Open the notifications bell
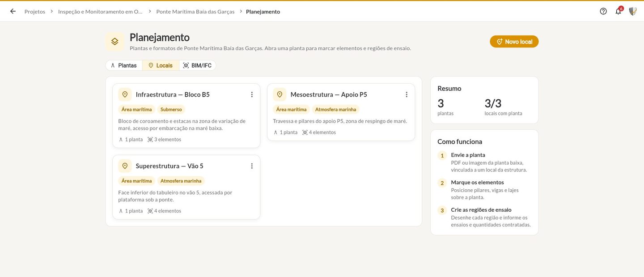Screen dimensions: 644x277 [x=619, y=11]
